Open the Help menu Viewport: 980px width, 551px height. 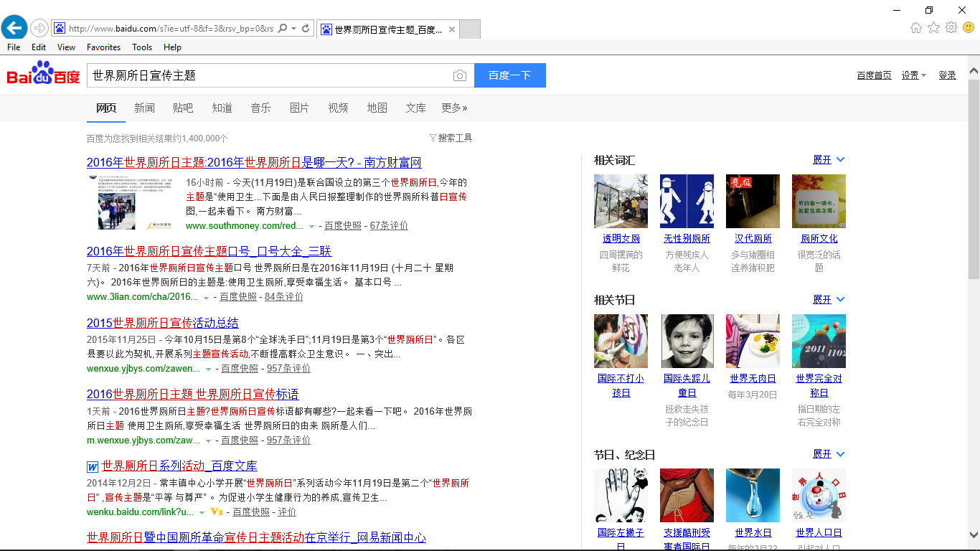pyautogui.click(x=172, y=47)
